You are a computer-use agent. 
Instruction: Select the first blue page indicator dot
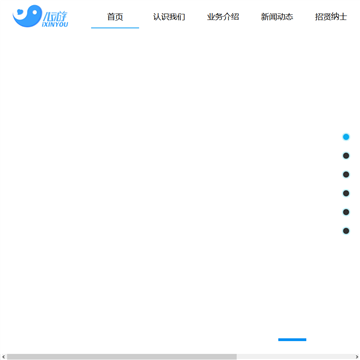pyautogui.click(x=346, y=137)
